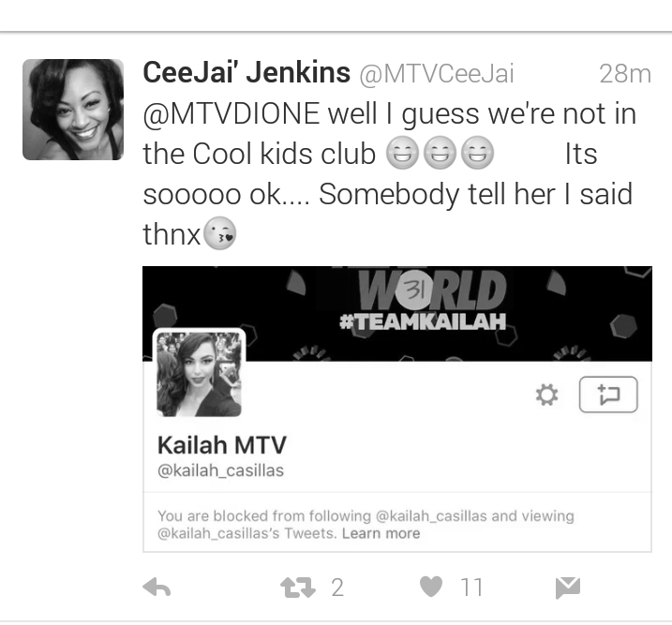
Task: Like the tweet with heart icon
Action: point(431,587)
